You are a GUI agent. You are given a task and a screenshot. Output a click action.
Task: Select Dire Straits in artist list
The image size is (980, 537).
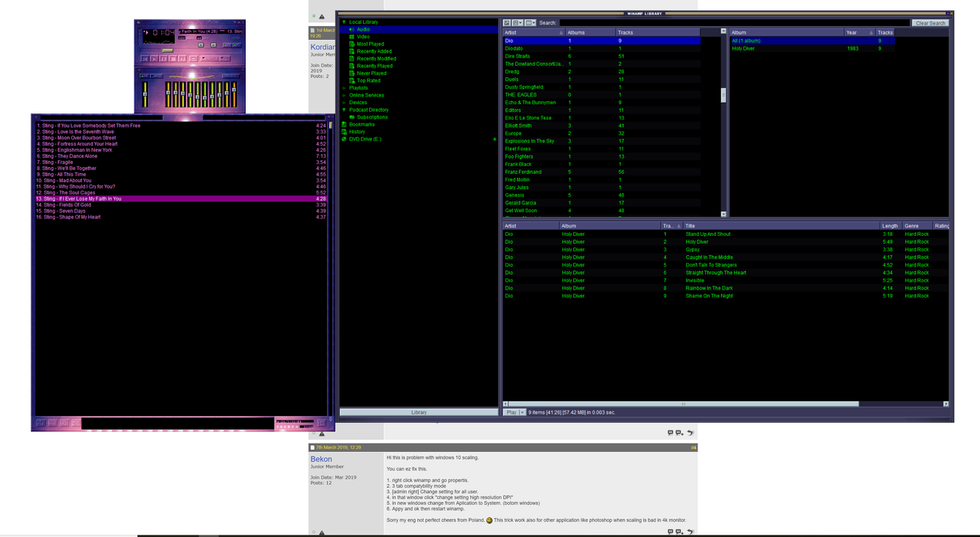[x=602, y=56]
